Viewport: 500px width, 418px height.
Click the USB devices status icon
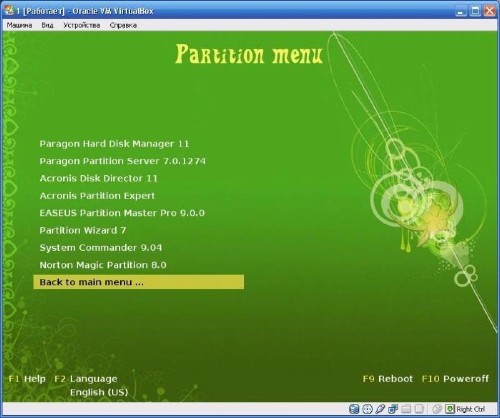pos(380,409)
